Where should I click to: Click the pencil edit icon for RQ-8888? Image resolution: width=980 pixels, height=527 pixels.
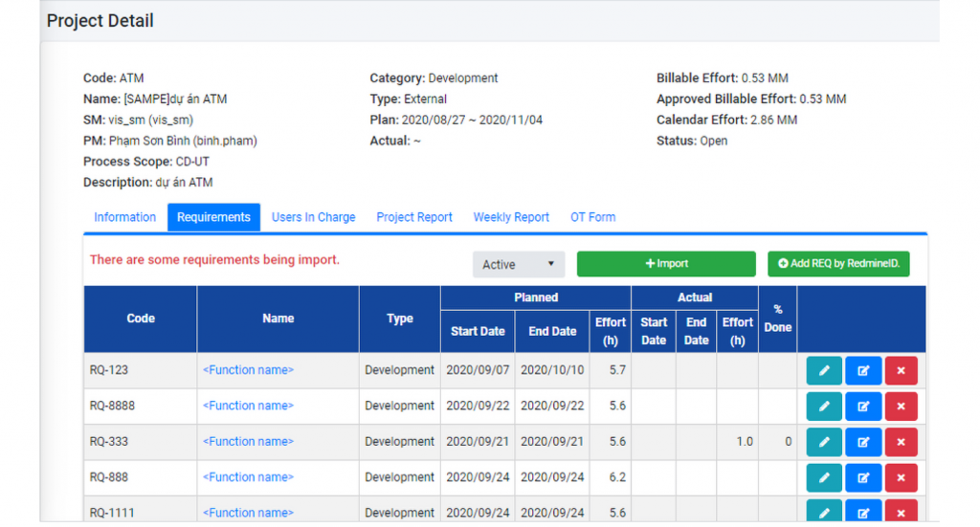click(x=824, y=406)
